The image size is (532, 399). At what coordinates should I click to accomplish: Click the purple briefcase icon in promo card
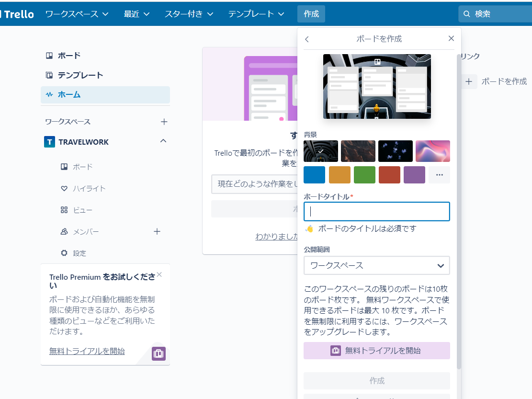click(158, 353)
